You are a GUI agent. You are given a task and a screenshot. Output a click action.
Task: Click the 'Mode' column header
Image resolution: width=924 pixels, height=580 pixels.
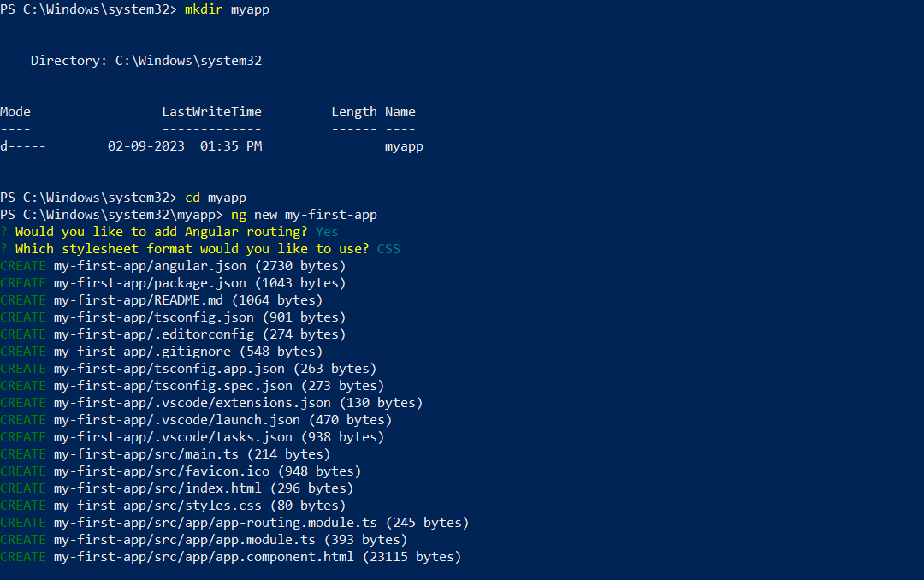pos(15,112)
